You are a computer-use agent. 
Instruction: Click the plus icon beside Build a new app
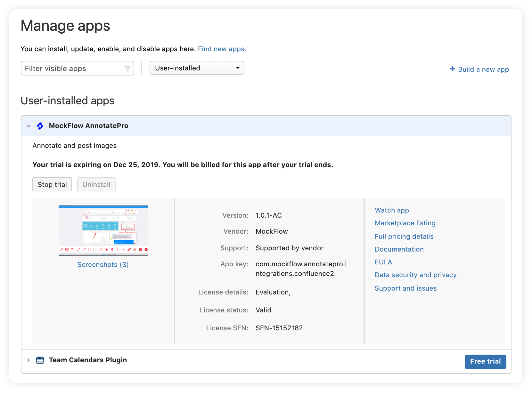pos(453,69)
